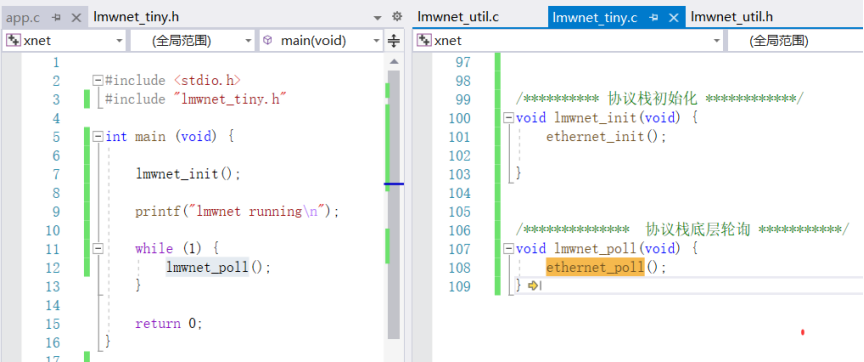Click the split editor icon in left pane
The height and width of the screenshot is (362, 864).
pos(393,41)
